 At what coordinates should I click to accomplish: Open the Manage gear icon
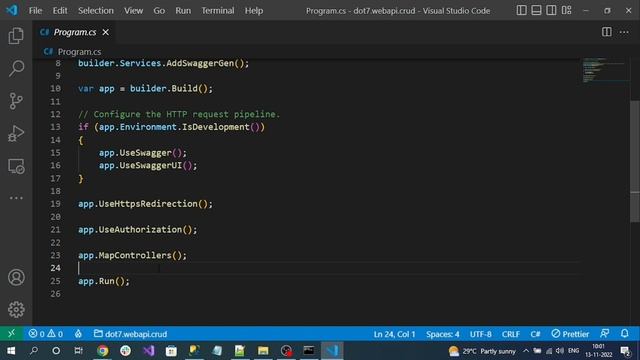16,309
